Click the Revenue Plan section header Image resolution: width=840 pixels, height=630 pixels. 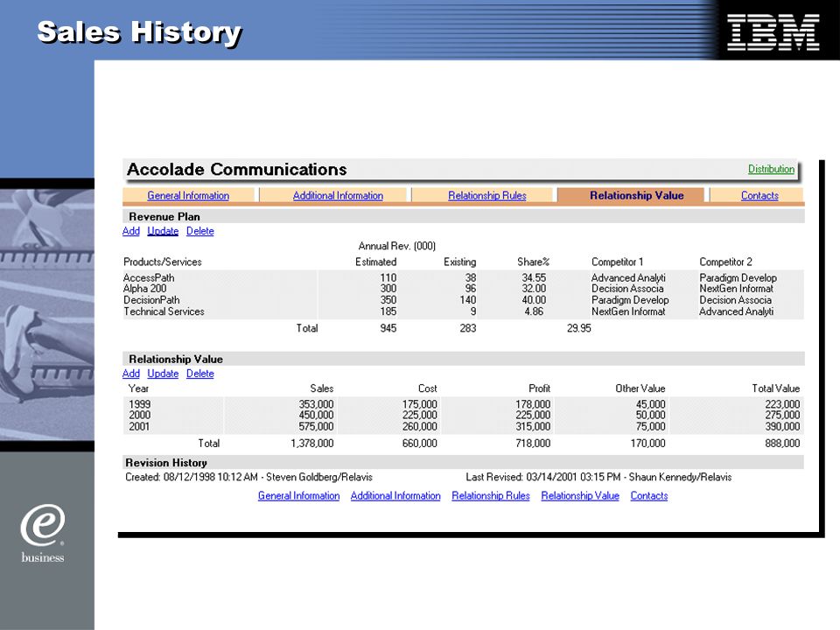[x=464, y=216]
